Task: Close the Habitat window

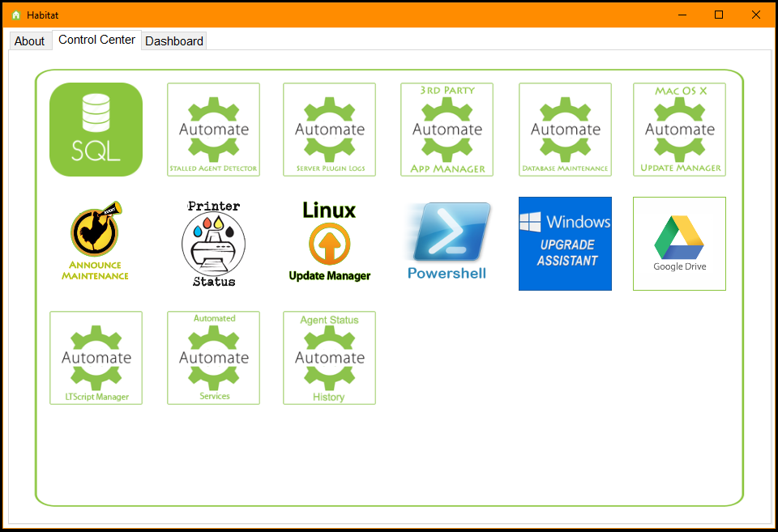Action: click(755, 15)
